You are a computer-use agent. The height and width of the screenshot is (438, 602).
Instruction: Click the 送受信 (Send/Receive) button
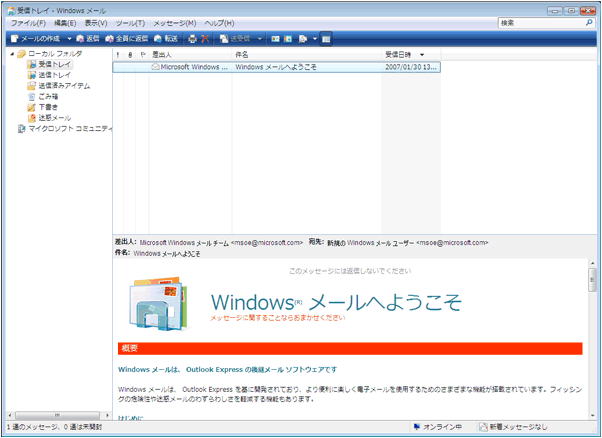pos(236,39)
